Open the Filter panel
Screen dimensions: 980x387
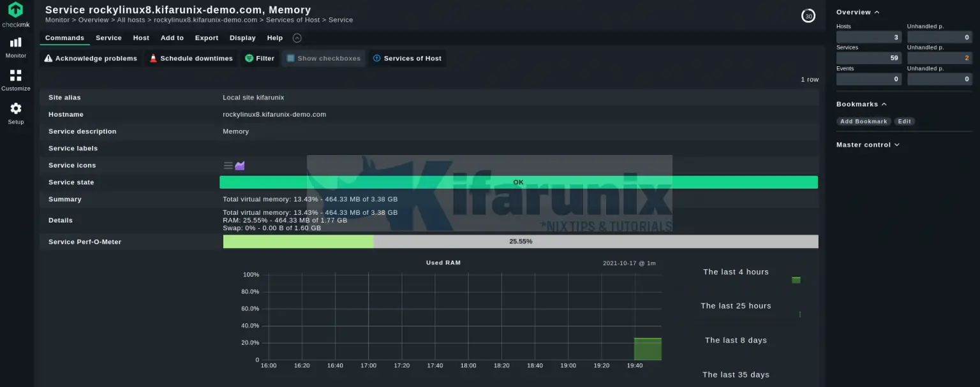pyautogui.click(x=259, y=58)
